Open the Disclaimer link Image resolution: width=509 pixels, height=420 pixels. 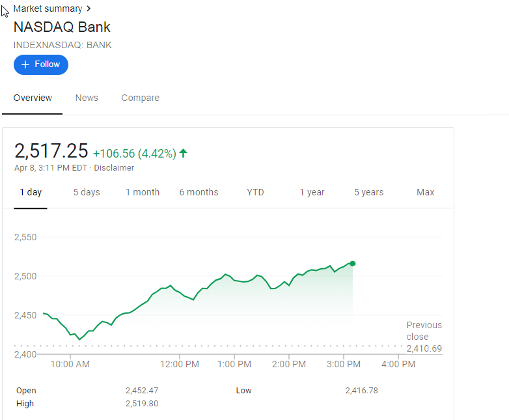[x=114, y=168]
